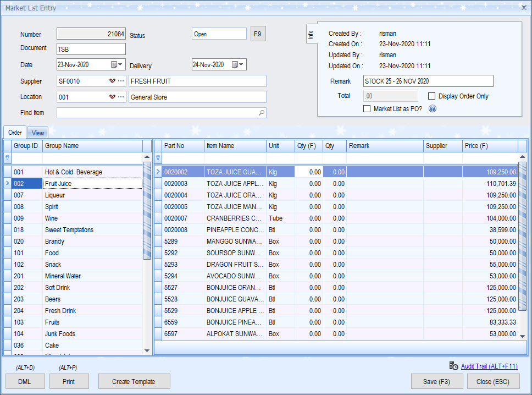Tick the Market List as PO checkbox
Image resolution: width=532 pixels, height=395 pixels.
[367, 109]
